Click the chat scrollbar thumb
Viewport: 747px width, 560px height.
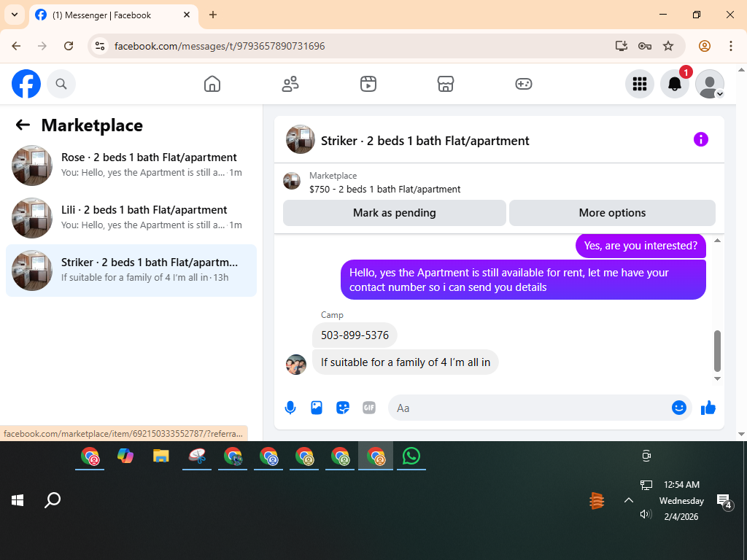click(x=717, y=351)
